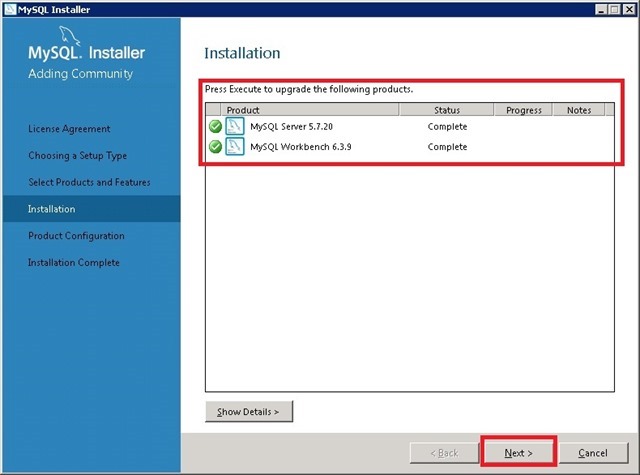Click the Installation page heading
Viewport: 640px width, 475px height.
(242, 53)
